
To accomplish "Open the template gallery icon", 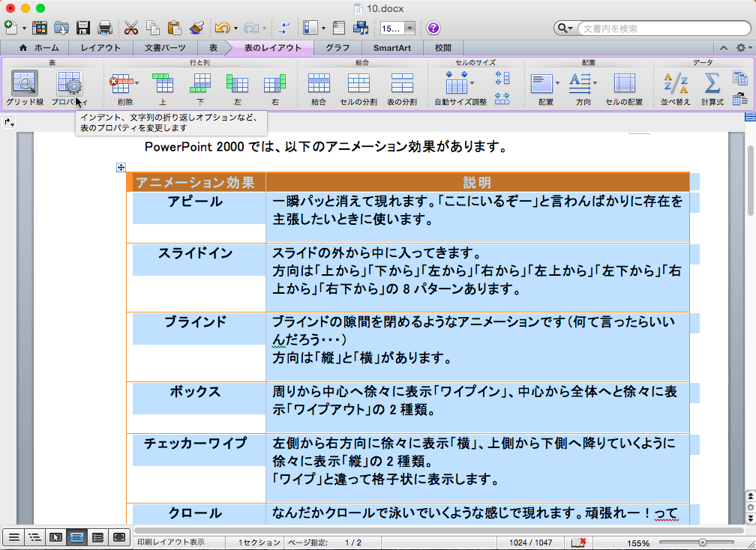I will pyautogui.click(x=40, y=28).
